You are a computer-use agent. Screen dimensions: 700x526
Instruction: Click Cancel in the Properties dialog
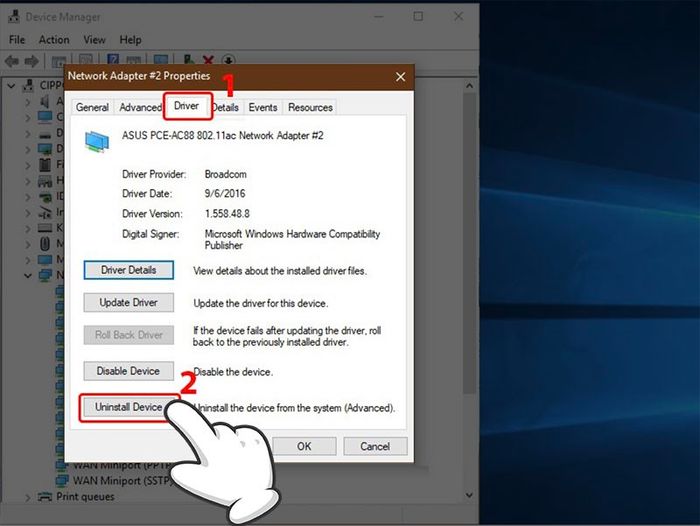pyautogui.click(x=375, y=446)
